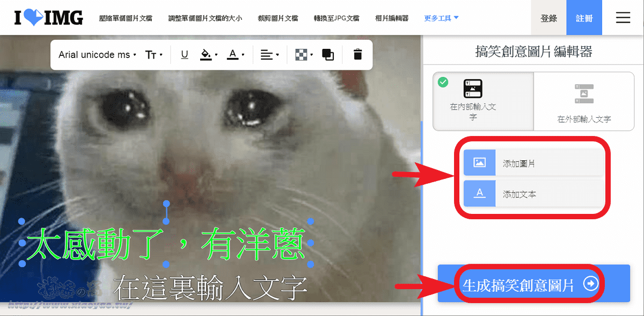This screenshot has width=644, height=316.
Task: Toggle underline text formatting
Action: click(x=185, y=55)
